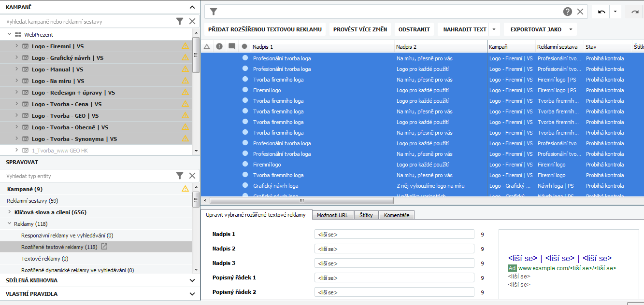Collapse the KAMPAŇE panel chevron
This screenshot has width=644, height=305.
192,7
